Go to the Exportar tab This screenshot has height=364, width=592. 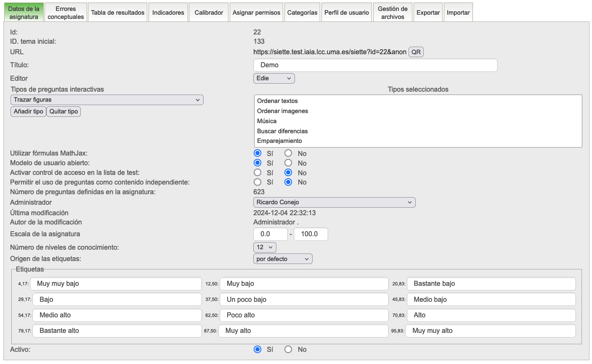point(428,13)
